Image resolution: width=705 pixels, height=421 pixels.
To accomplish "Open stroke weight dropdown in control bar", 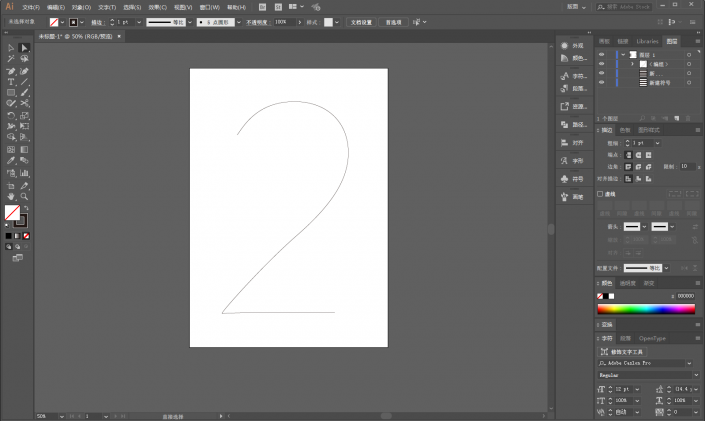I will pyautogui.click(x=139, y=22).
